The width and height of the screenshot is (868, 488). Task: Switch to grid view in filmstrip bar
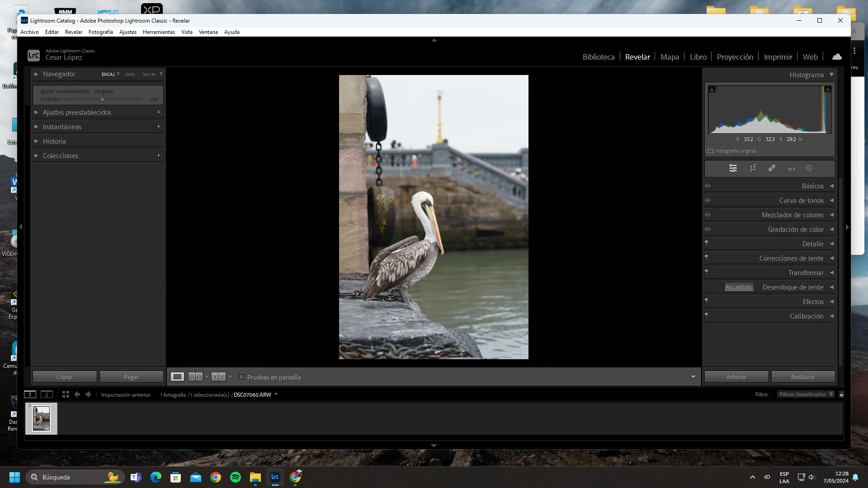point(66,394)
